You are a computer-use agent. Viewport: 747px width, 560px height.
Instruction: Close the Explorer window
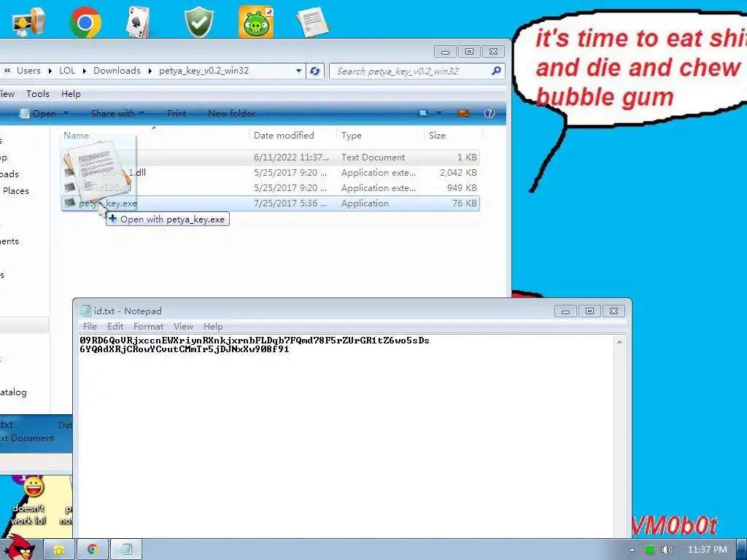(x=494, y=52)
